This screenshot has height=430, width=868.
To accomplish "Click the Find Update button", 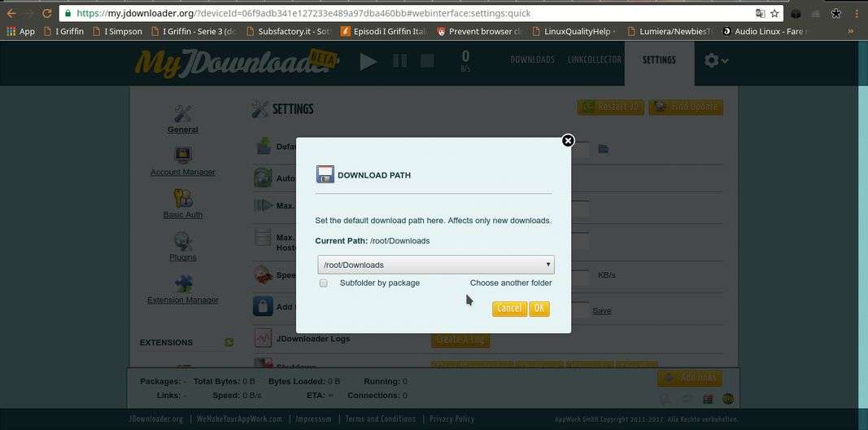I will click(x=686, y=107).
